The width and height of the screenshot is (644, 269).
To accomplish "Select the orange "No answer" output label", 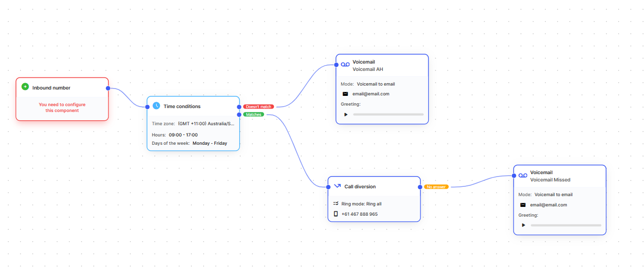I will point(436,187).
